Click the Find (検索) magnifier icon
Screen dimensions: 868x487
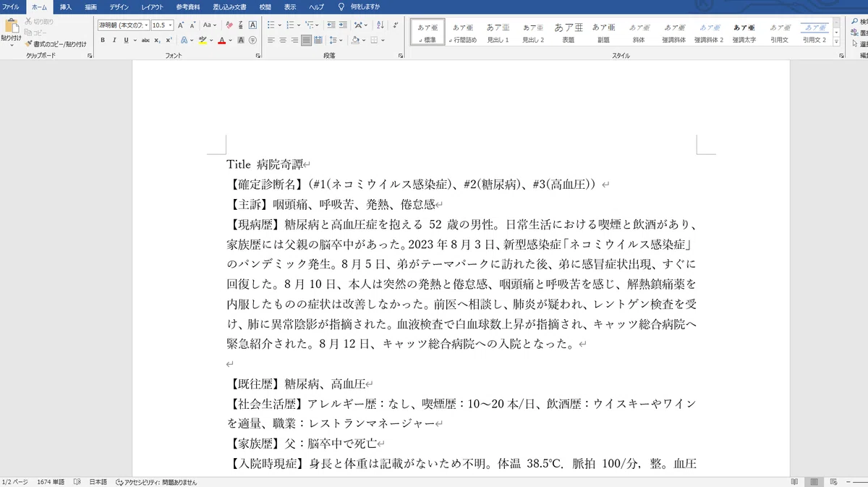pyautogui.click(x=856, y=22)
